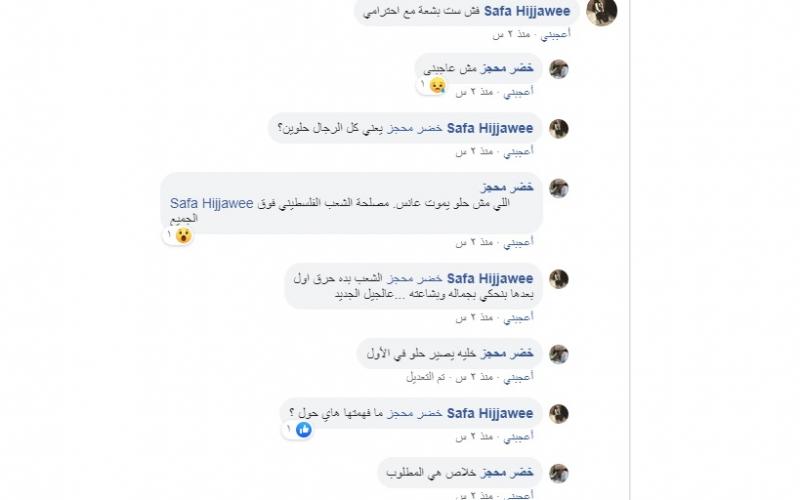Click the avatar next to 'ما فهمتها هاي حول' comment

point(559,414)
